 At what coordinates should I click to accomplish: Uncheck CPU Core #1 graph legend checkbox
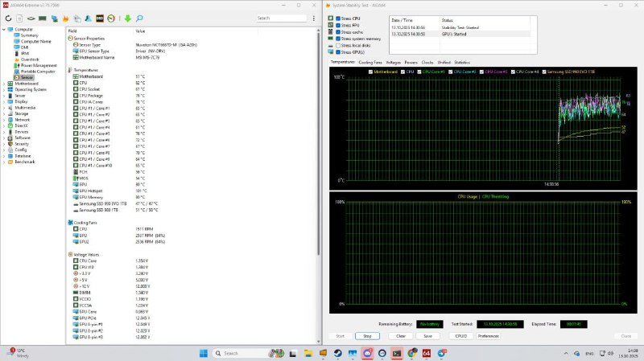pyautogui.click(x=419, y=72)
